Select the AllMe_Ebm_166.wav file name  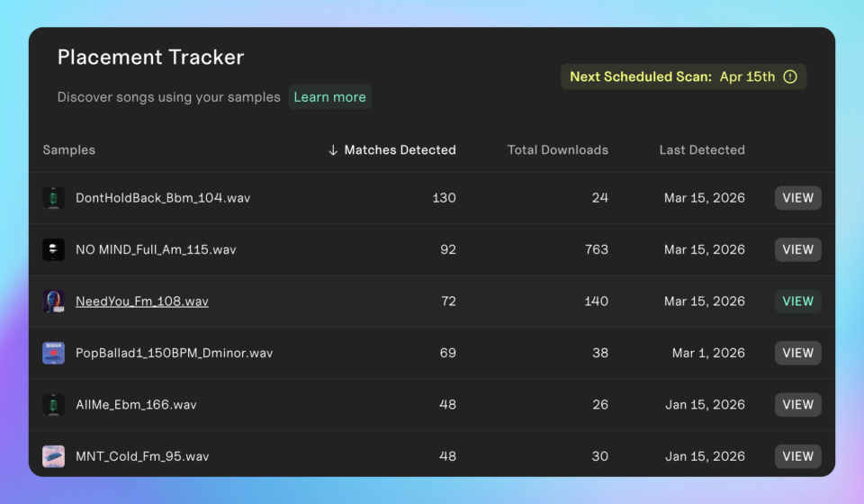pyautogui.click(x=136, y=405)
